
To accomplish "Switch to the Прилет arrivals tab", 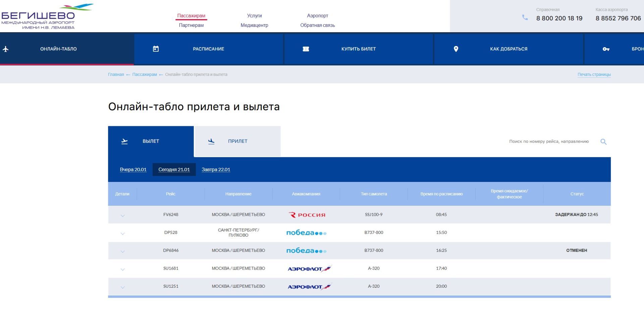I will [x=237, y=141].
